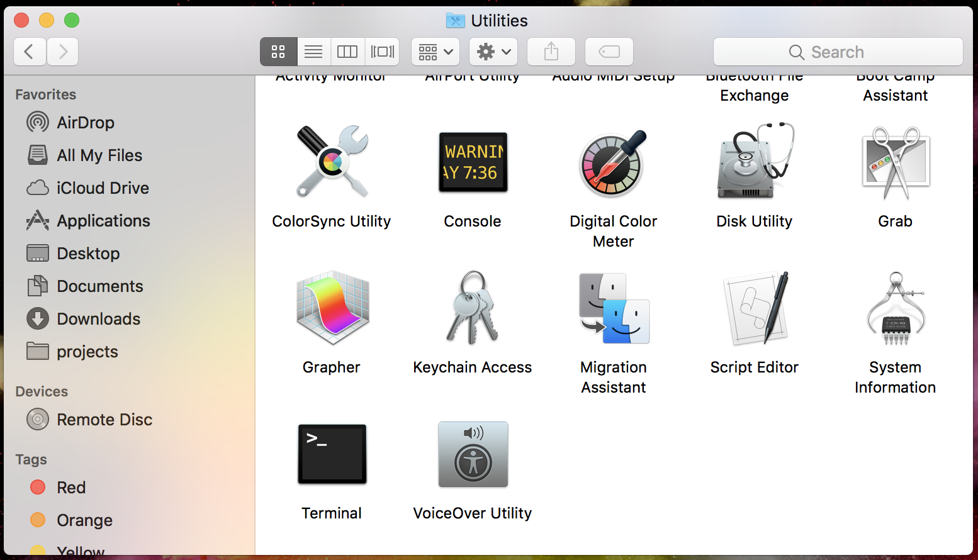Viewport: 978px width, 560px height.
Task: Click the "Digital Color Meter" name label
Action: (614, 232)
